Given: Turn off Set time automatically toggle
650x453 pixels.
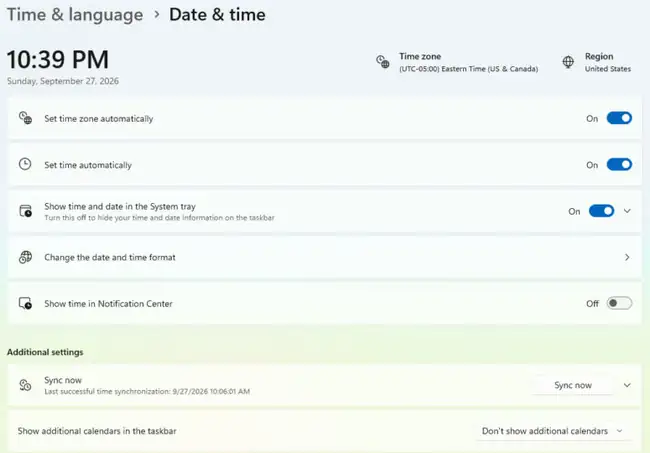Looking at the screenshot, I should tap(619, 165).
